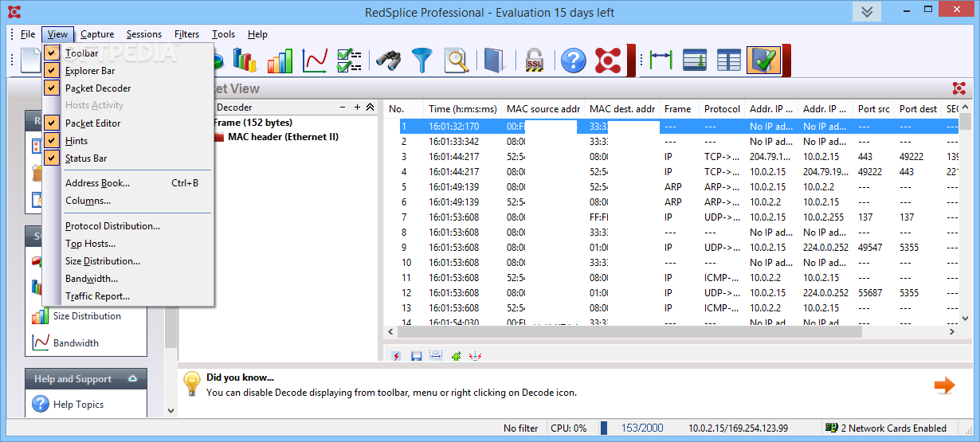Uncheck Status Bar in the View menu
The height and width of the screenshot is (442, 980).
[52, 158]
